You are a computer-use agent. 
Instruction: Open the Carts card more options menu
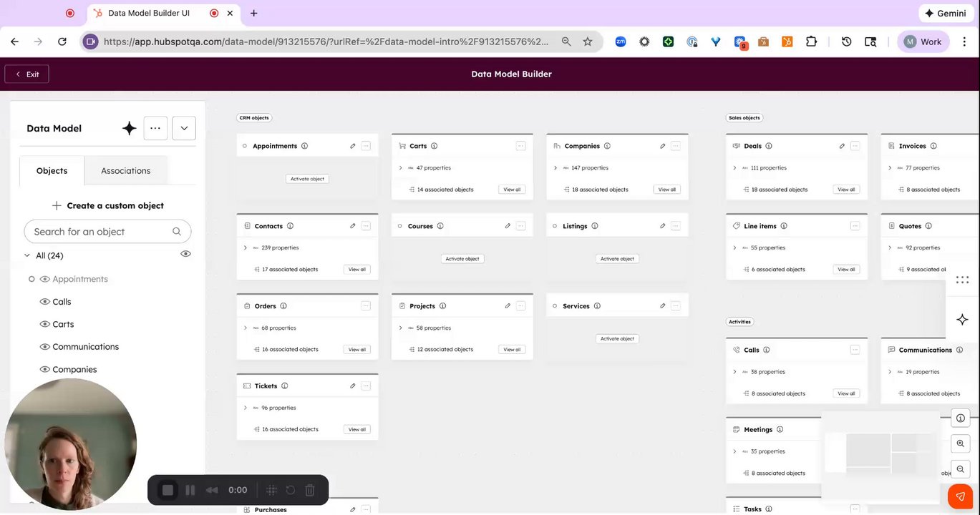[520, 146]
